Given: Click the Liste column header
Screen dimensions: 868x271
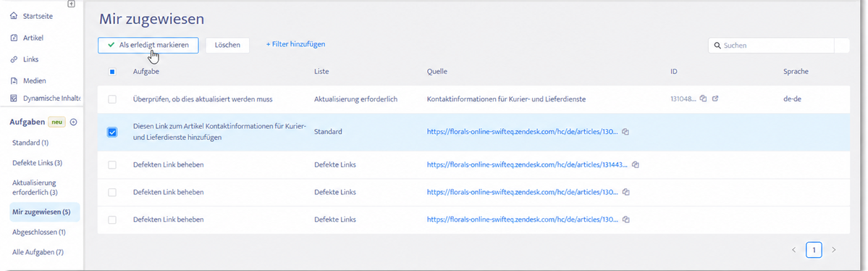Looking at the screenshot, I should click(321, 72).
